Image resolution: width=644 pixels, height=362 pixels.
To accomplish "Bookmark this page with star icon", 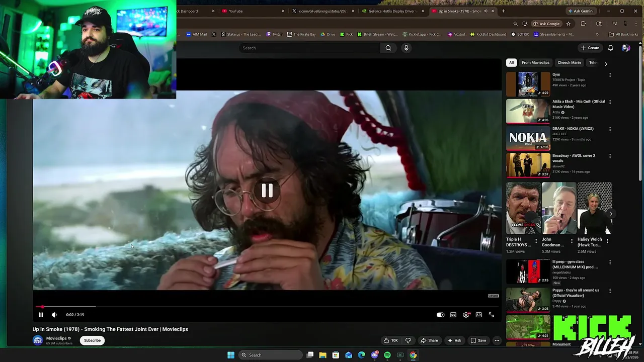I will [x=569, y=24].
